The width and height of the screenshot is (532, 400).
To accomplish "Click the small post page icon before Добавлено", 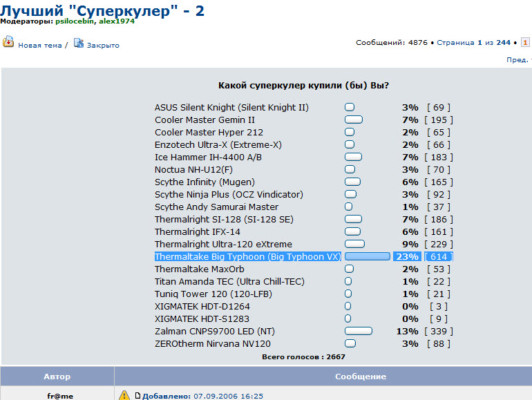I will tap(137, 396).
